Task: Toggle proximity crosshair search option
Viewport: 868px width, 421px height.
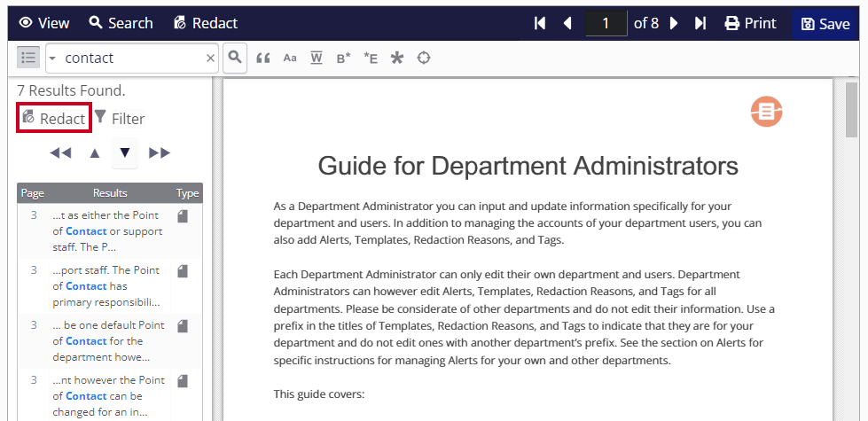Action: 424,58
